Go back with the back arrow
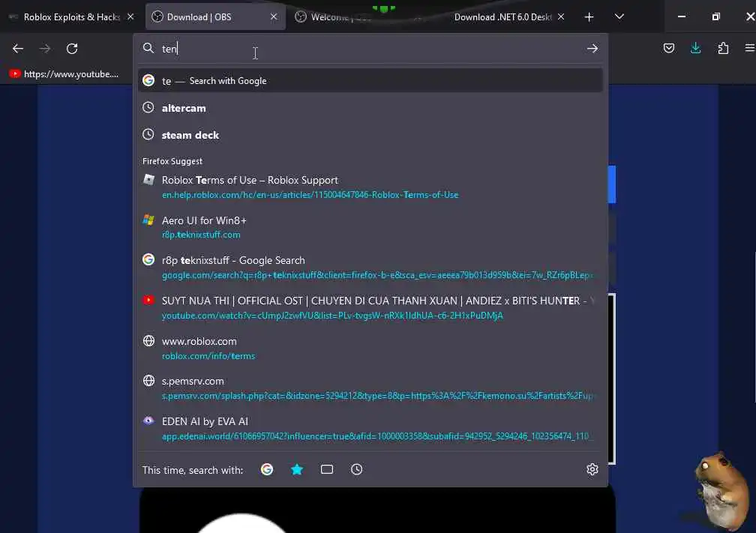The image size is (756, 533). (18, 49)
